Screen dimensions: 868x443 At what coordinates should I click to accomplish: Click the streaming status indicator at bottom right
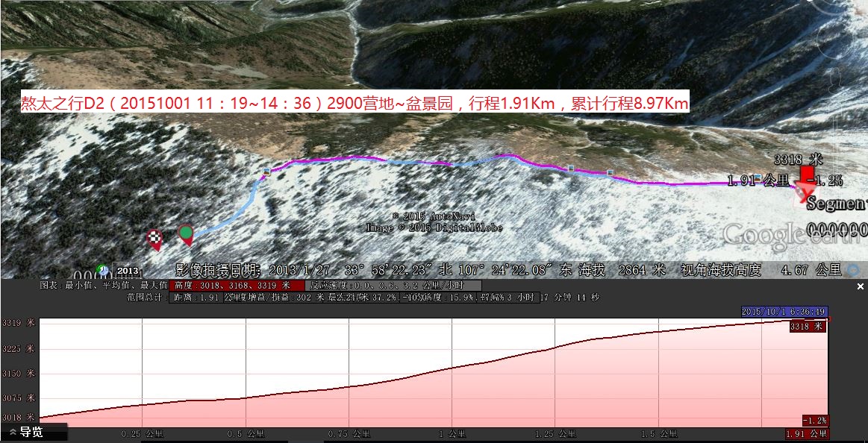coord(852,270)
